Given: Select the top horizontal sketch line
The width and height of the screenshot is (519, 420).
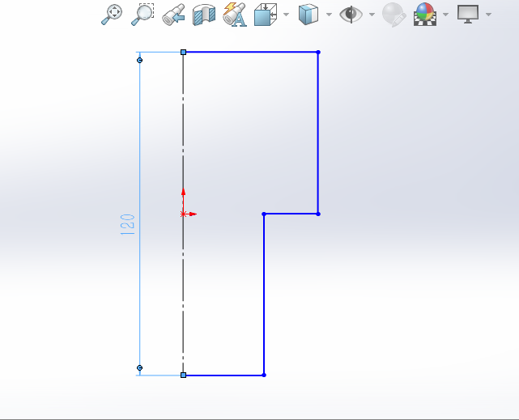Looking at the screenshot, I should 251,52.
